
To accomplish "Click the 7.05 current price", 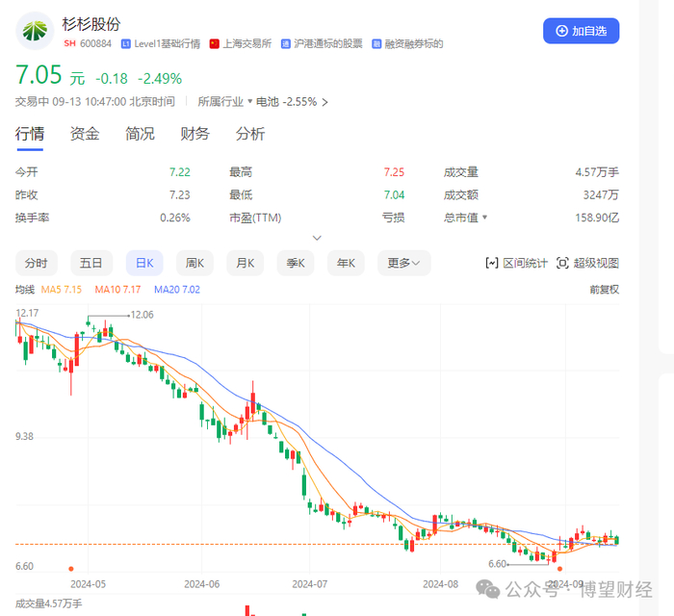I will (x=39, y=75).
